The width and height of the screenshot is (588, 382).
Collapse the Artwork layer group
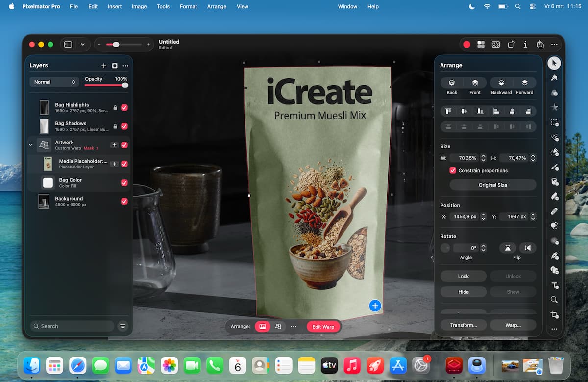[x=31, y=145]
